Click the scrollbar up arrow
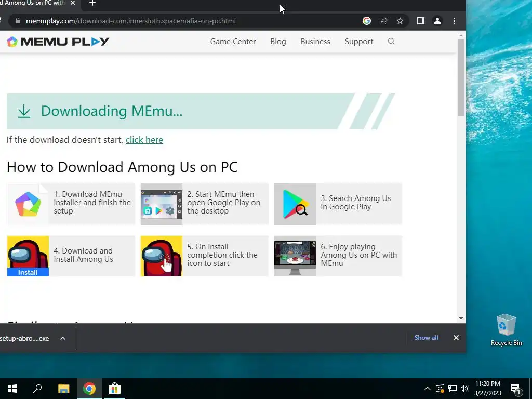 (x=461, y=35)
